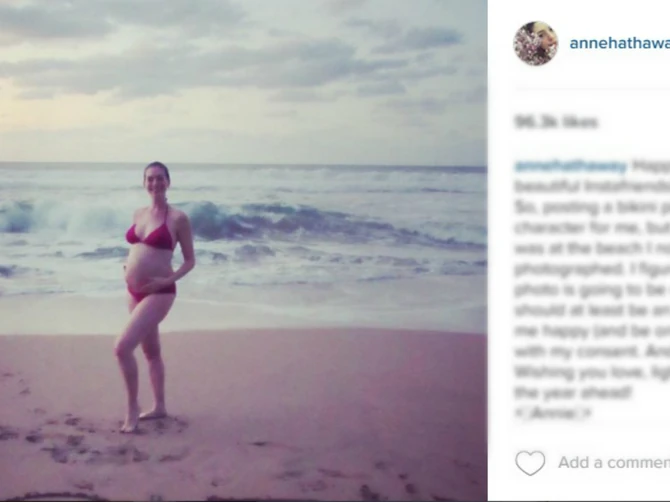This screenshot has height=502, width=670.
Task: Click the caption's final signature line
Action: coord(553,413)
